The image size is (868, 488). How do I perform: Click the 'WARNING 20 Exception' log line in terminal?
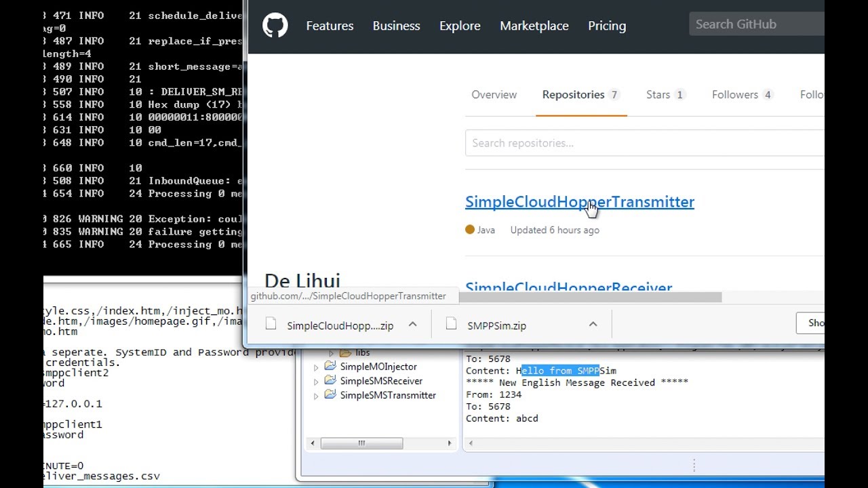pyautogui.click(x=142, y=219)
